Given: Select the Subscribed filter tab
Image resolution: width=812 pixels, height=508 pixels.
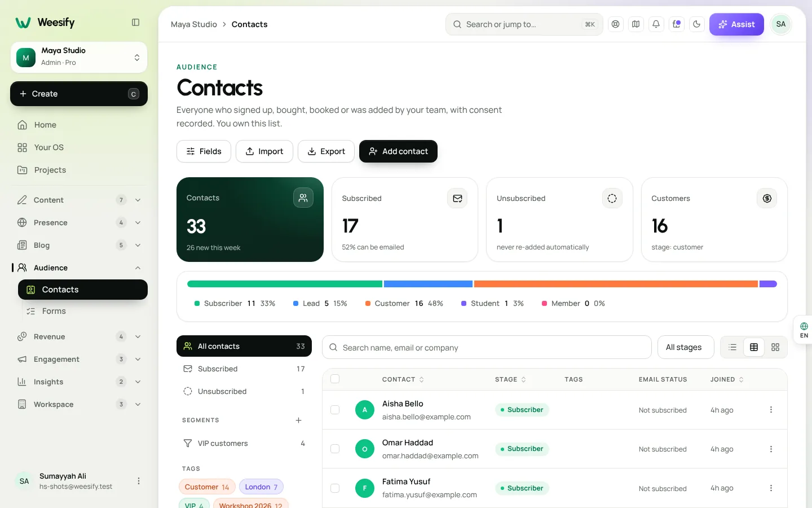Looking at the screenshot, I should tap(244, 369).
